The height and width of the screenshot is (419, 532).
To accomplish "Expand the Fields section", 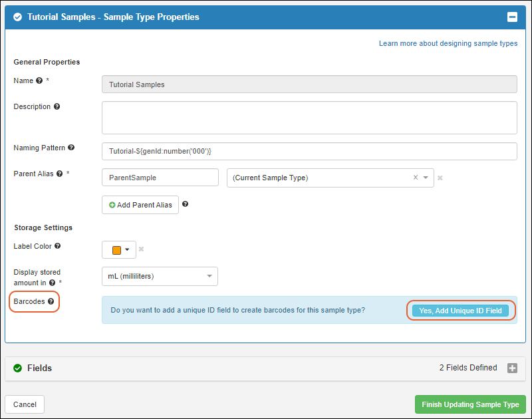I will click(512, 368).
